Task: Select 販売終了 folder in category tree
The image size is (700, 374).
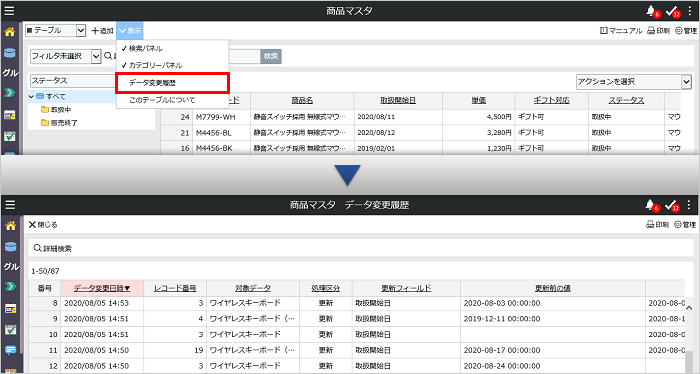Action: tap(59, 123)
